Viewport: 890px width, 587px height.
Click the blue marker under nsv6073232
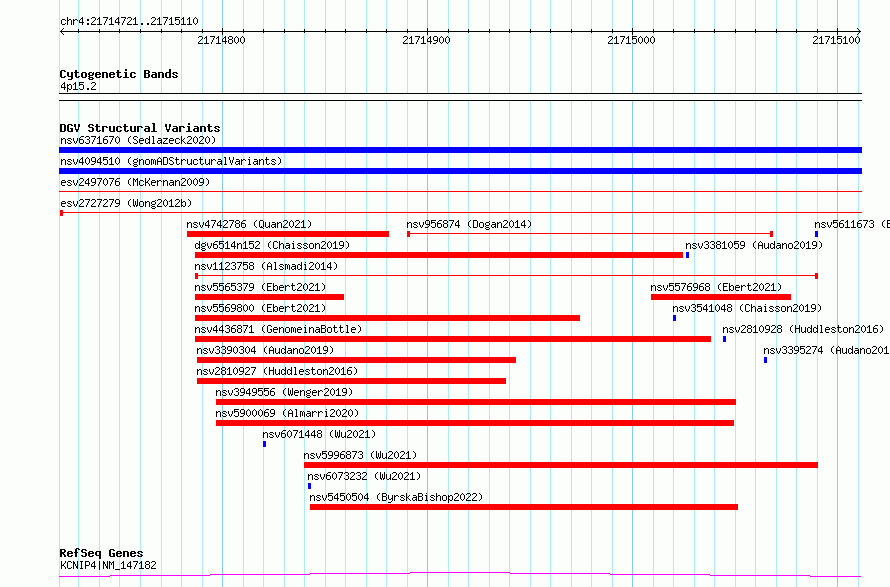(309, 486)
